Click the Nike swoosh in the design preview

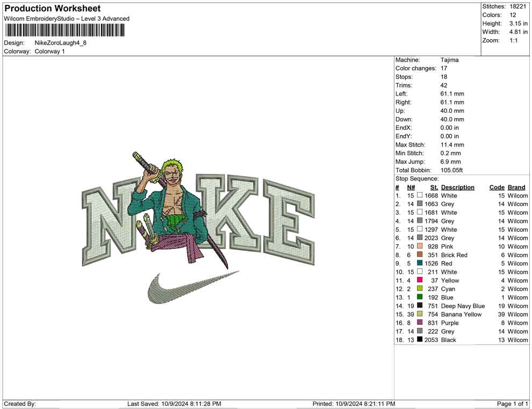point(193,287)
